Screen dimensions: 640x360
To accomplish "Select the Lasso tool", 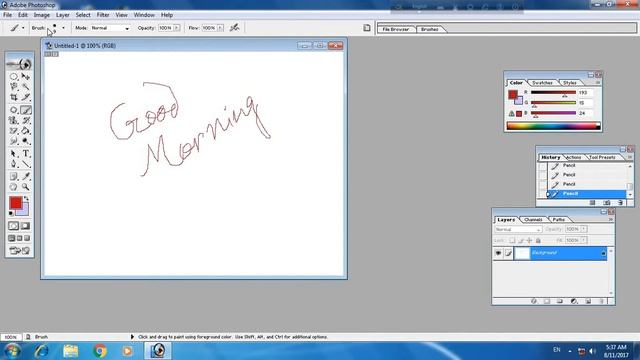I will (13, 87).
